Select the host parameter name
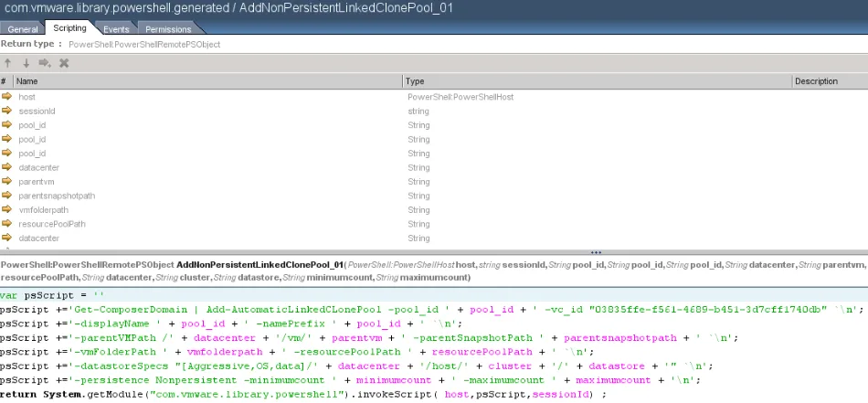This screenshot has height=403, width=868. pyautogui.click(x=27, y=97)
